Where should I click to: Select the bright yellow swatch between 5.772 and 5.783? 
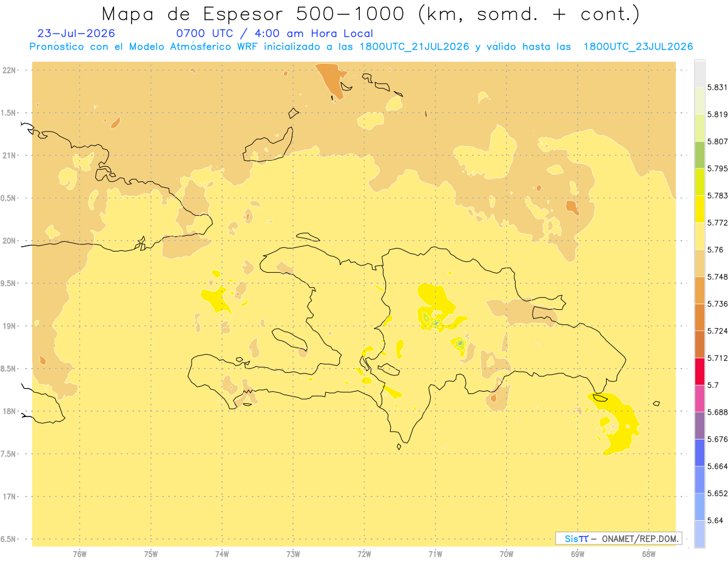(x=699, y=209)
